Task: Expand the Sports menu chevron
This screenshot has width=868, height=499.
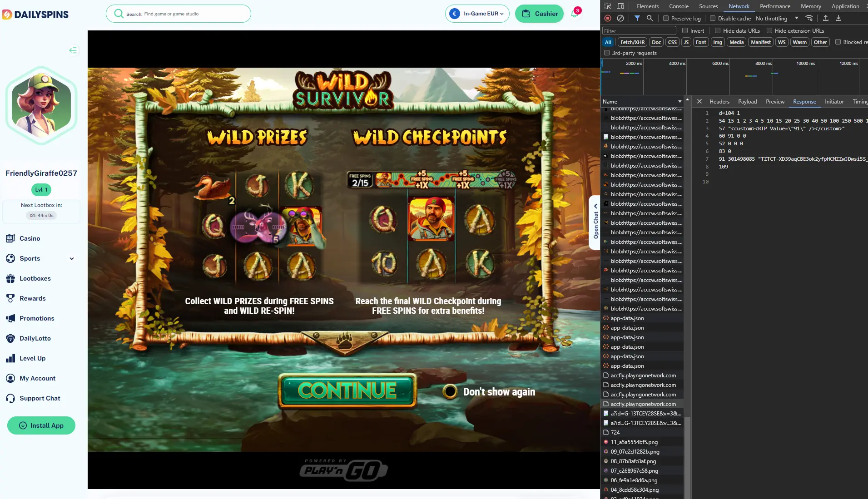Action: (72, 258)
